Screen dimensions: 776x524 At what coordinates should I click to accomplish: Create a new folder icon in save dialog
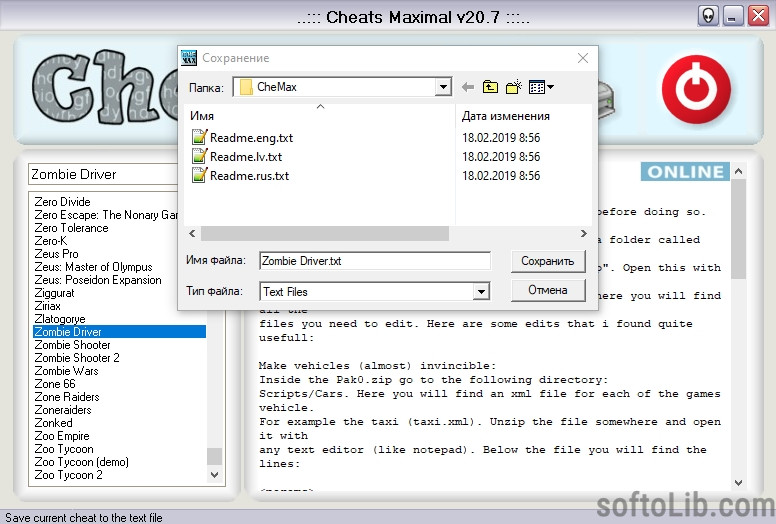coord(514,87)
